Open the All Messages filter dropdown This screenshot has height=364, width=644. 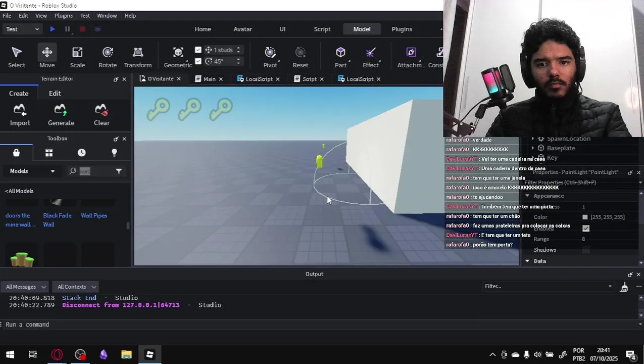click(25, 287)
